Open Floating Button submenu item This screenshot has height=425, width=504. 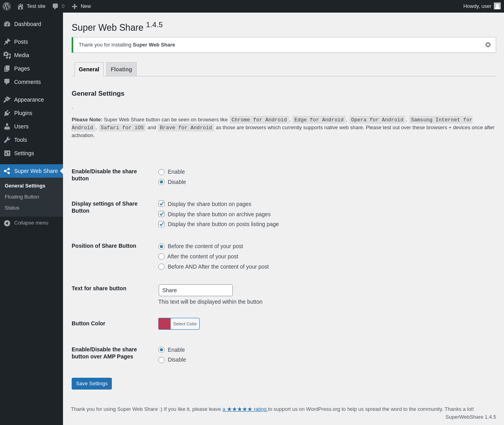coord(22,197)
